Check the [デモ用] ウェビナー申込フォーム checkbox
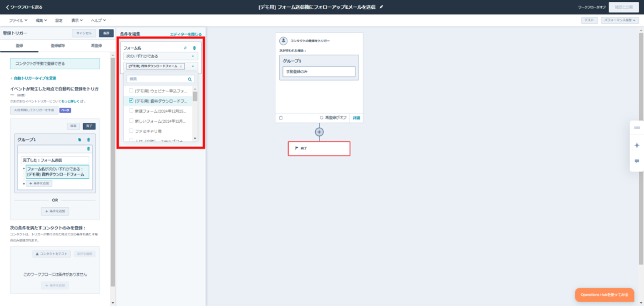644x306 pixels. pyautogui.click(x=131, y=90)
